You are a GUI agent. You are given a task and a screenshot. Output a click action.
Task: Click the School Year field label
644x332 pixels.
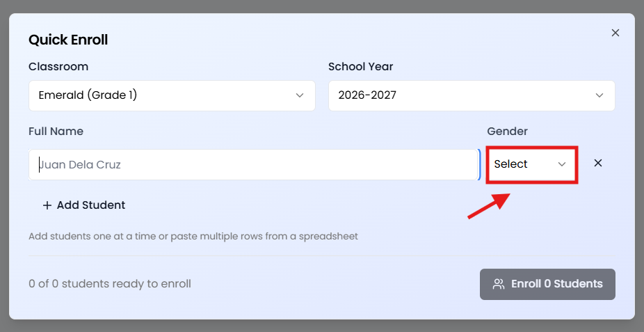click(x=360, y=67)
